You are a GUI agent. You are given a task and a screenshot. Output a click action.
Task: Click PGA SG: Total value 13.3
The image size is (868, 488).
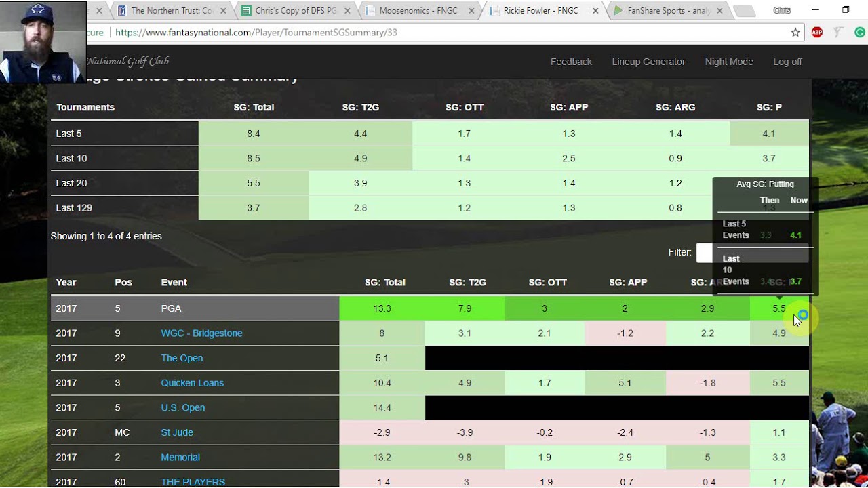pos(382,308)
